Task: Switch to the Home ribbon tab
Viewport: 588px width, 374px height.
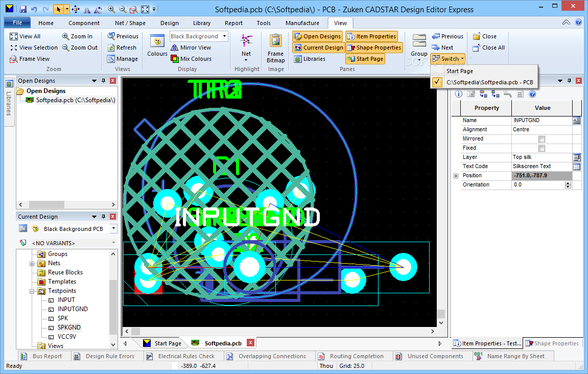Action: 46,23
